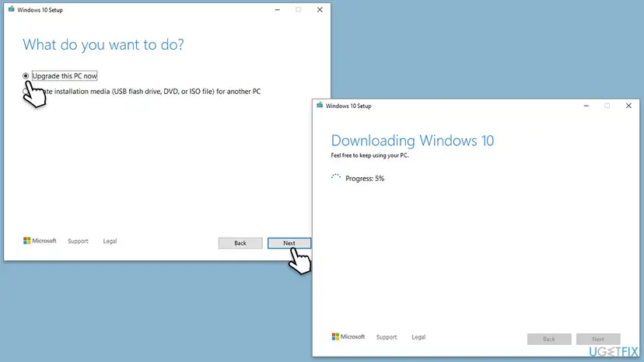This screenshot has height=362, width=644.
Task: Minimize the left Windows 10 Setup window
Action: (x=277, y=10)
